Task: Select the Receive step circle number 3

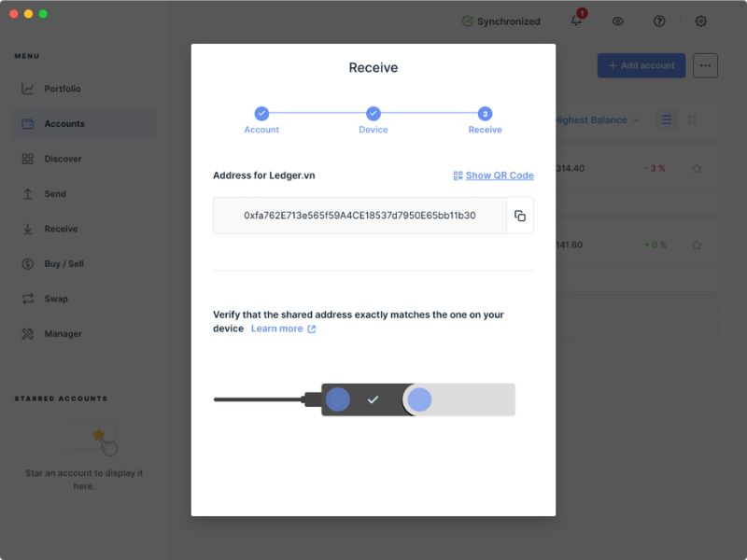Action: (x=485, y=114)
